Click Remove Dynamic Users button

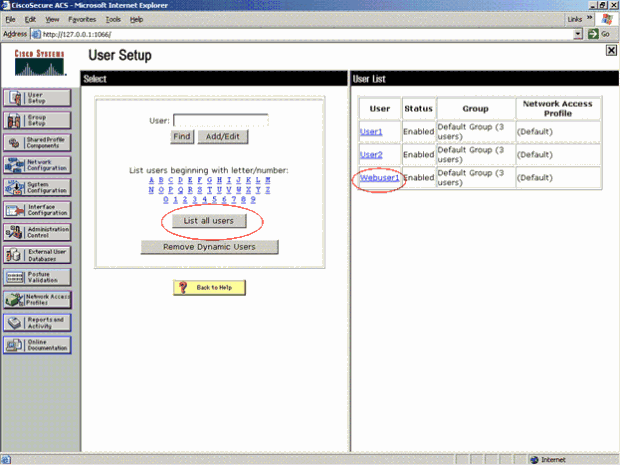209,247
